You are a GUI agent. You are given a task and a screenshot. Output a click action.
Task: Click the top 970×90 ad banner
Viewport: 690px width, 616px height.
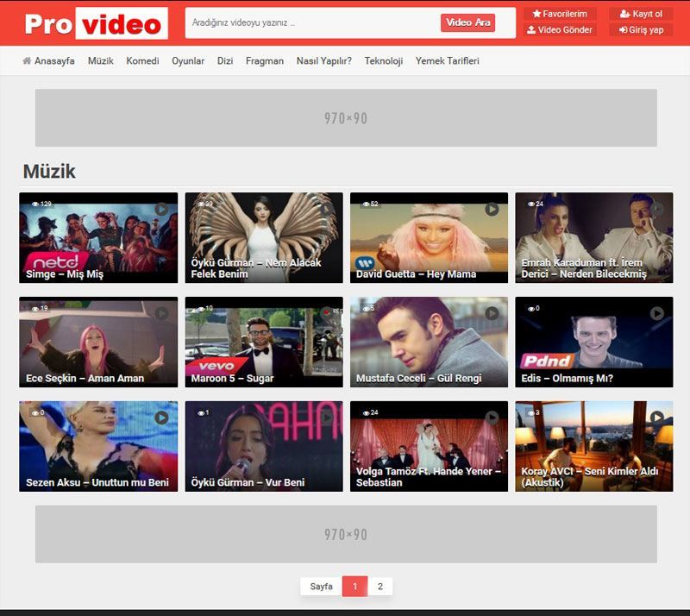tap(346, 117)
